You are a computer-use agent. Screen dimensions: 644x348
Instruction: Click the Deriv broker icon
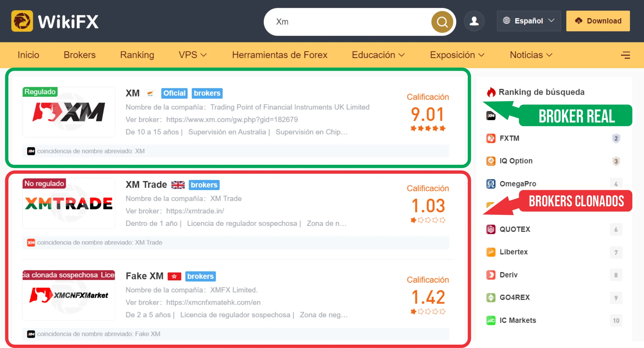click(491, 275)
